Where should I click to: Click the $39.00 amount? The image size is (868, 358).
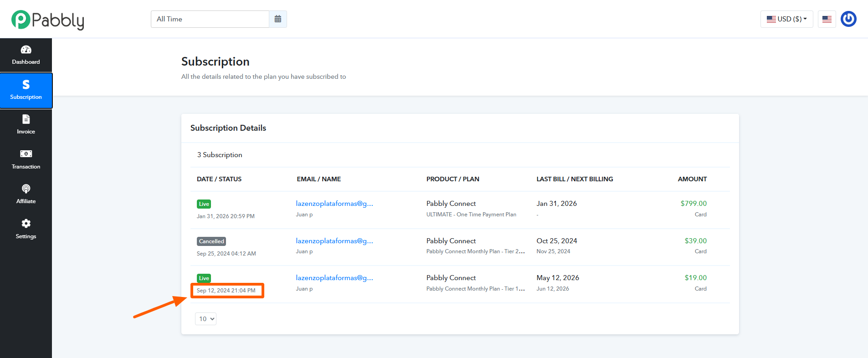click(696, 241)
